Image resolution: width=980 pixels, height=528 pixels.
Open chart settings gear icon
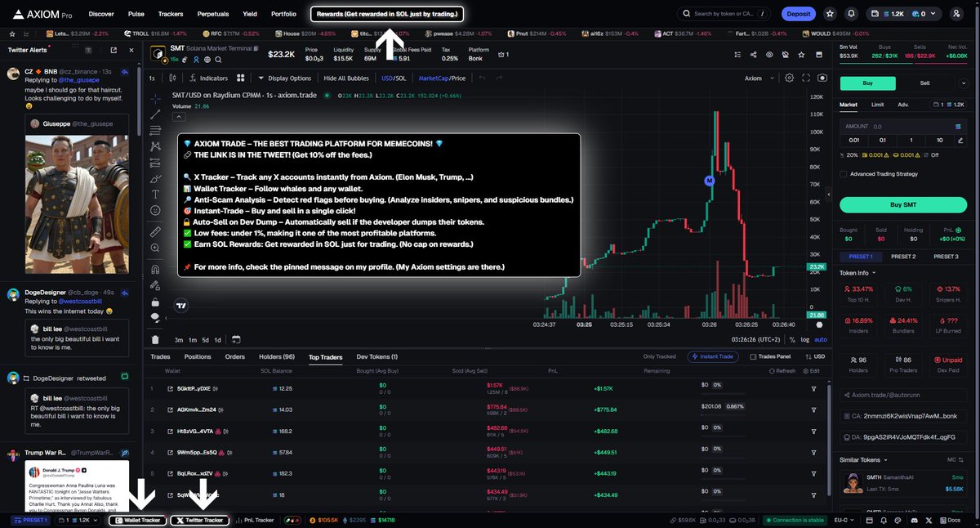click(789, 78)
